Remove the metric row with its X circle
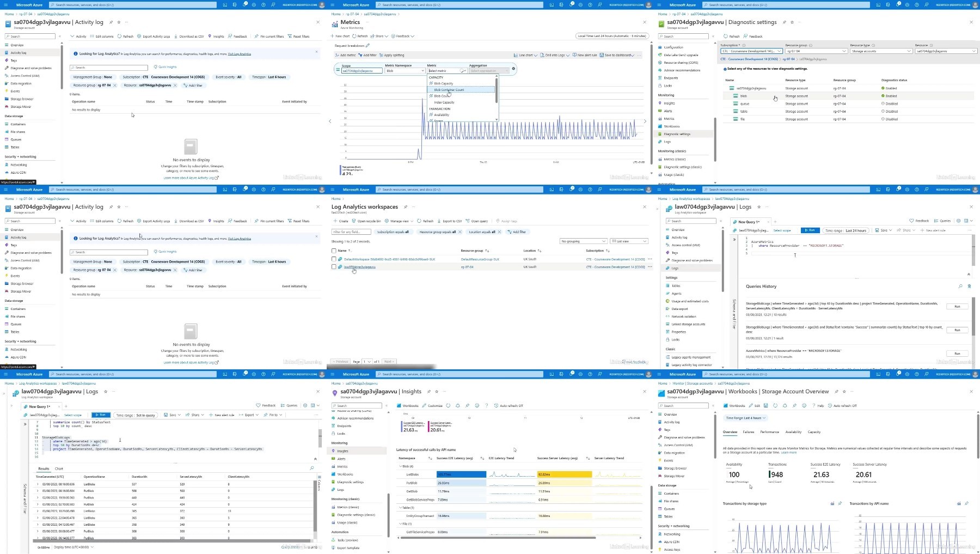980x554 pixels. 513,69
